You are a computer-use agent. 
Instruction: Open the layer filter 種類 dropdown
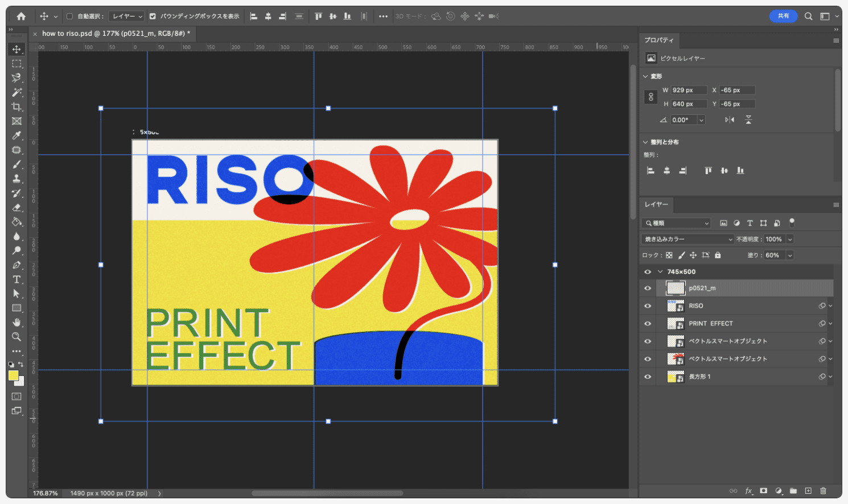(676, 223)
